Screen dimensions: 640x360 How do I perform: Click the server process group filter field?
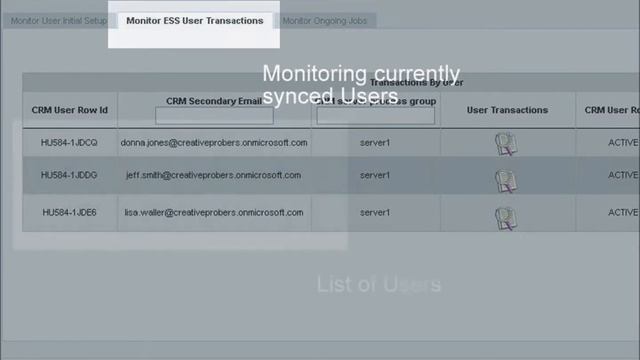click(x=376, y=116)
